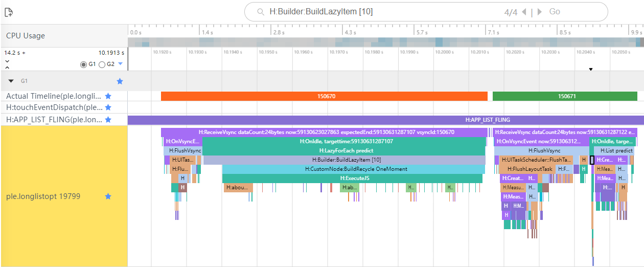
Task: Open the blue group dropdown arrow
Action: click(121, 64)
